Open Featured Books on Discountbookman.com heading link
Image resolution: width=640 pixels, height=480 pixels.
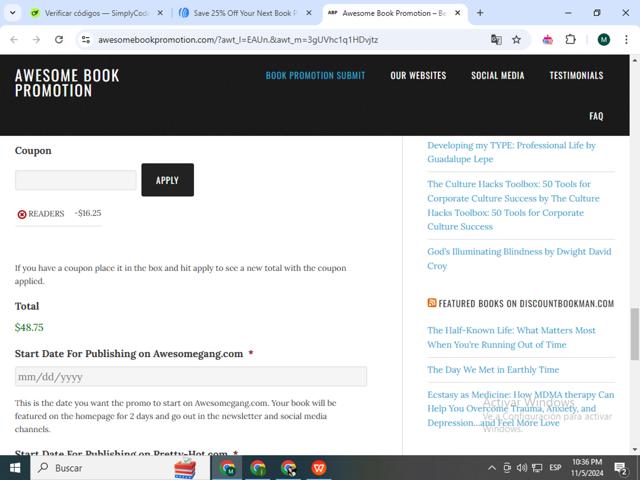tap(526, 303)
